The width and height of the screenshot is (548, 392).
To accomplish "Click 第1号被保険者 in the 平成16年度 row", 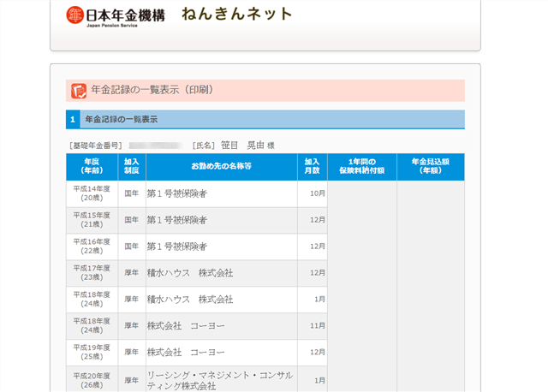I will pos(177,246).
